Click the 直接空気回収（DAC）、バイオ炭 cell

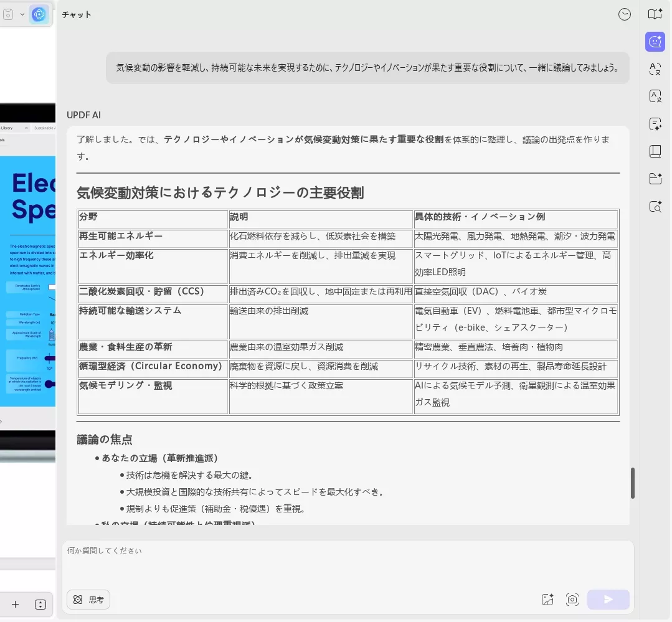coord(516,293)
